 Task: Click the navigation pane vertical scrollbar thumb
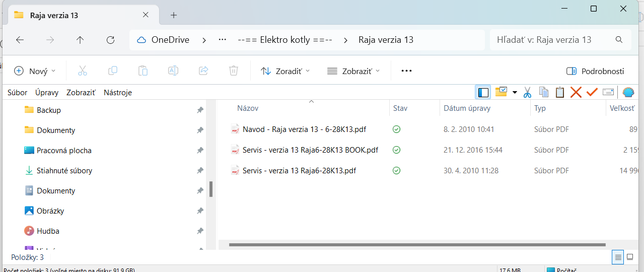click(x=211, y=189)
